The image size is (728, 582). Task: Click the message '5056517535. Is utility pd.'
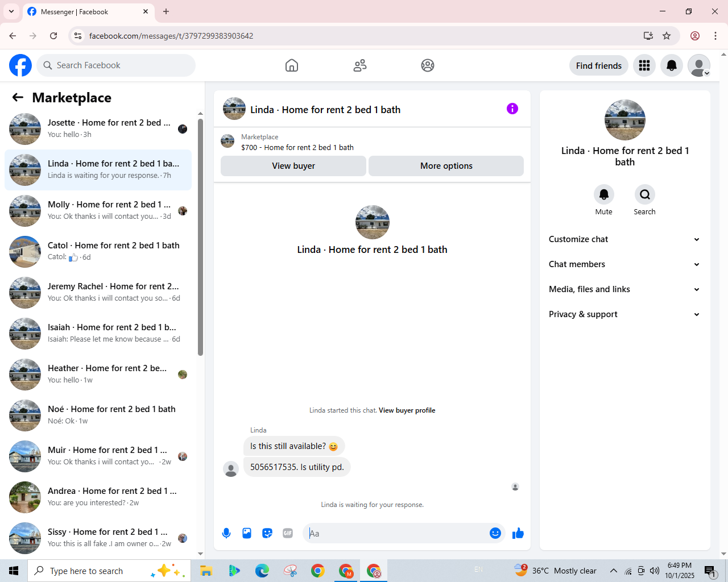297,467
